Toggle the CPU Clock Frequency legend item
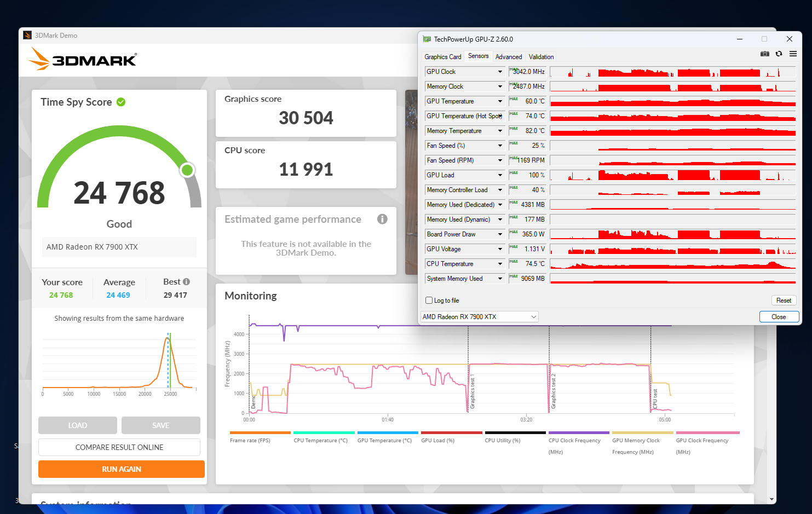 579,443
